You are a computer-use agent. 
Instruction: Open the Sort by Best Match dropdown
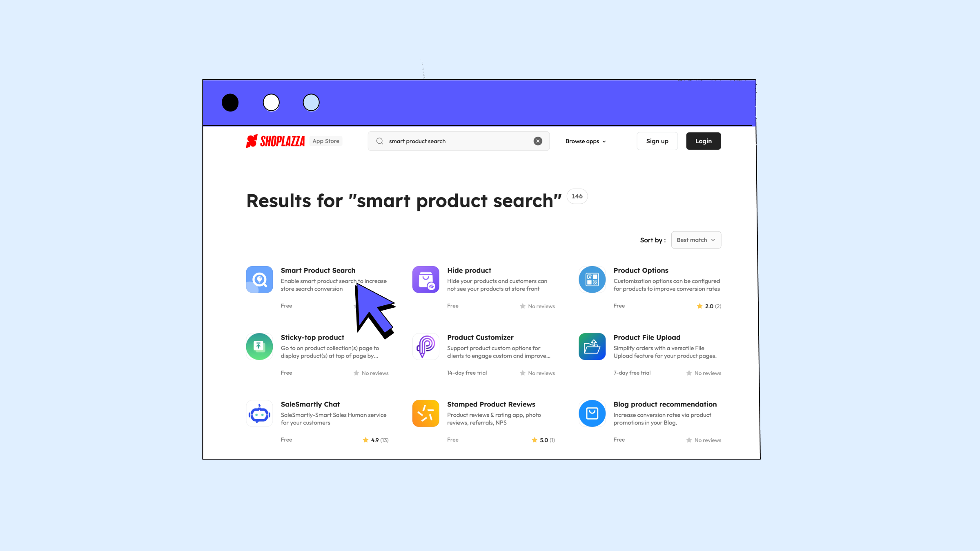(696, 240)
